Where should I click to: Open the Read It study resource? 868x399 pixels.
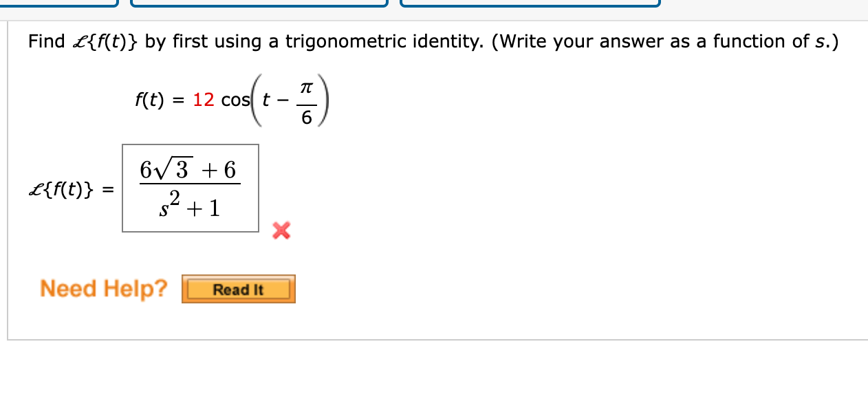coord(238,289)
